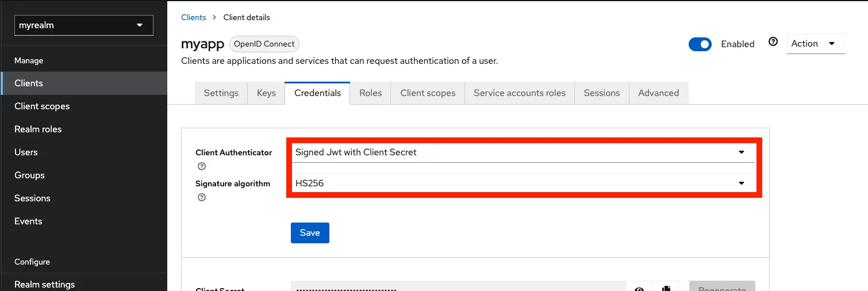Screen dimensions: 868x291
Task: Click the help icon next to Enabled
Action: pos(773,42)
